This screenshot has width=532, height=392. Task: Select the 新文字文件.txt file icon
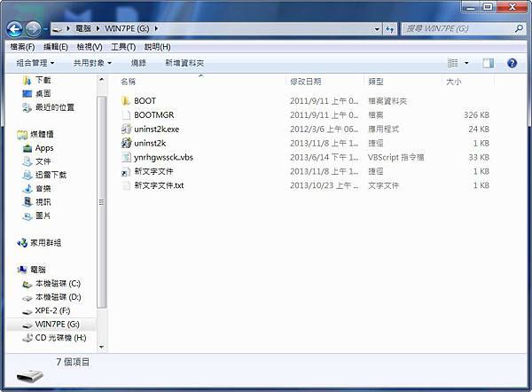[126, 185]
